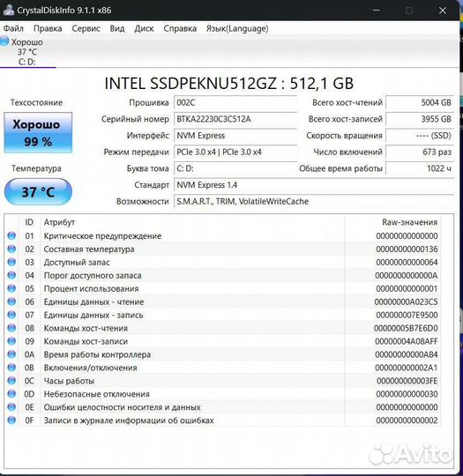
Task: Click the host writes value 3955 GB
Action: point(420,119)
